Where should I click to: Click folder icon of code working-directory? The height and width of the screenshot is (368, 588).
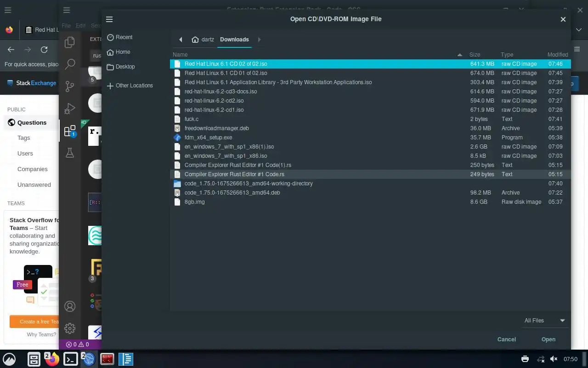[x=177, y=184]
